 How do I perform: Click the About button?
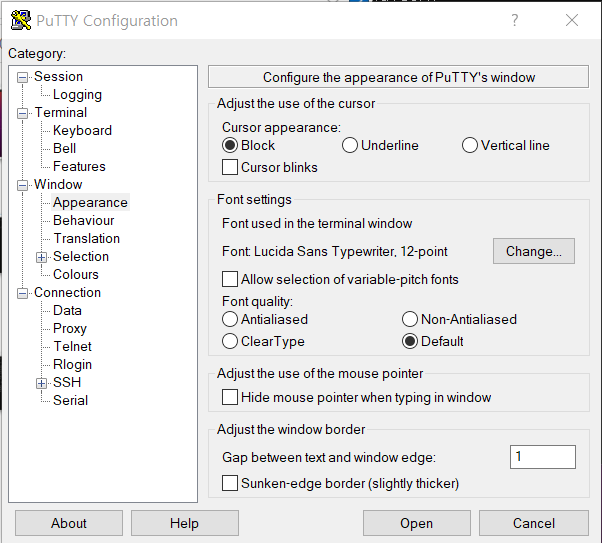[69, 523]
